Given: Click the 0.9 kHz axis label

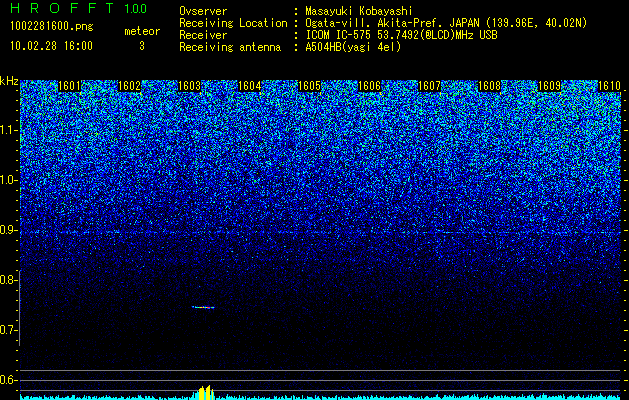Looking at the screenshot, I should (x=7, y=230).
